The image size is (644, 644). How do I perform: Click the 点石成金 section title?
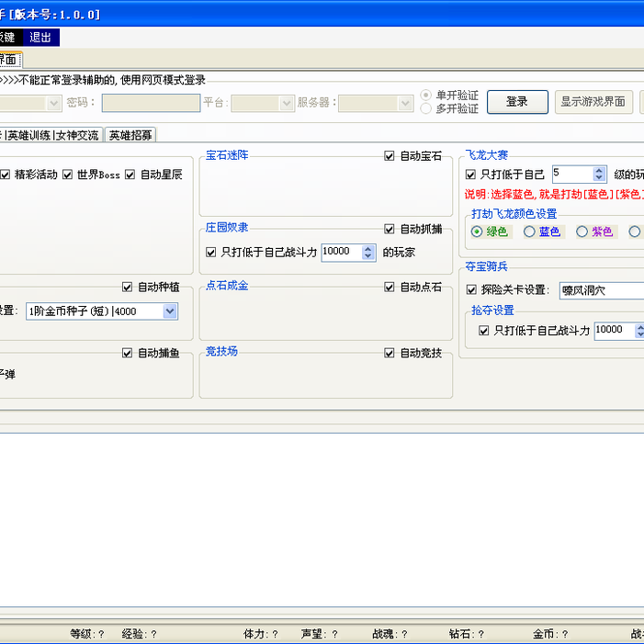coord(227,286)
